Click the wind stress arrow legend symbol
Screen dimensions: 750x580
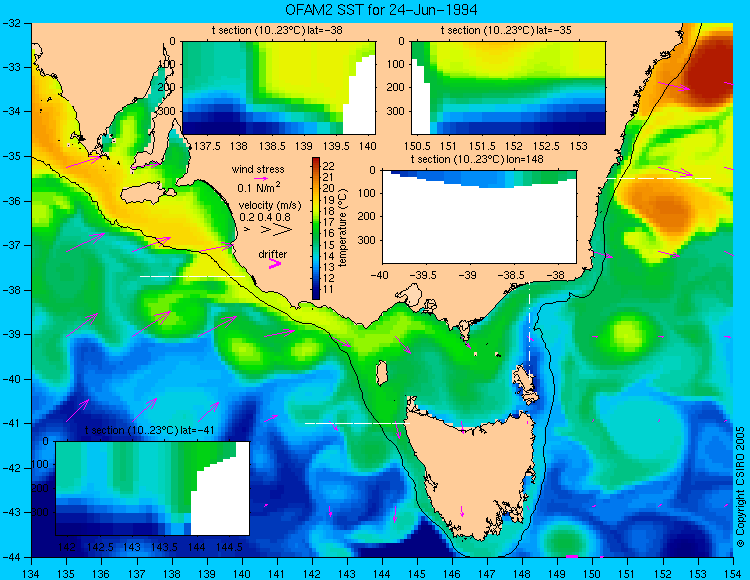[261, 178]
